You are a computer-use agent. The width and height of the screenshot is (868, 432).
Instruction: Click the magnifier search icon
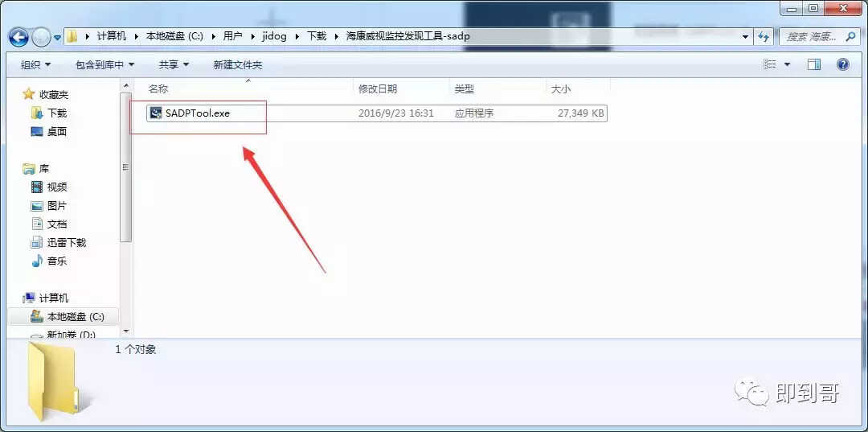(850, 37)
